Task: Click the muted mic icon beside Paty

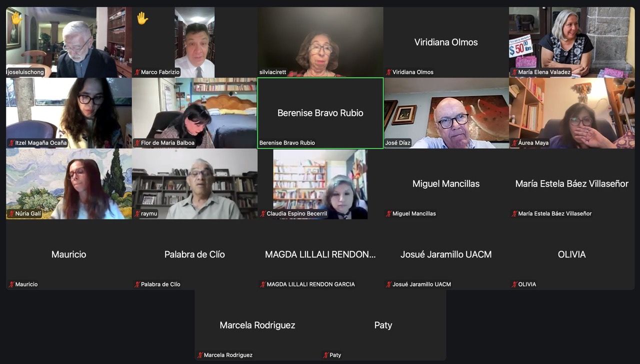Action: tap(326, 355)
